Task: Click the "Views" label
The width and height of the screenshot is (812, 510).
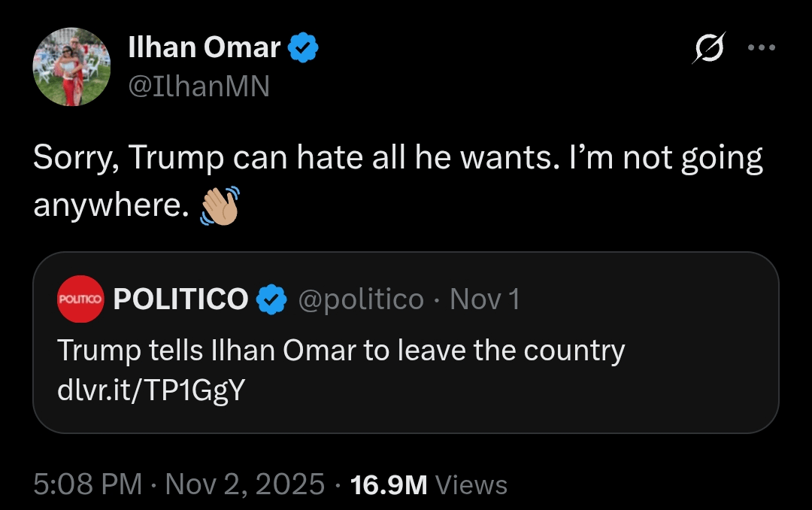Action: (471, 485)
